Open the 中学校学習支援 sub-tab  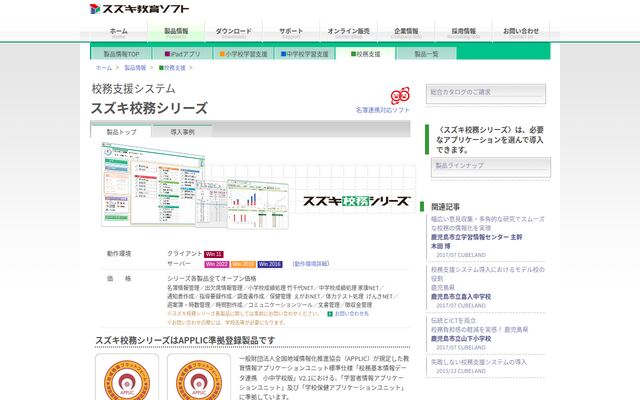click(304, 54)
